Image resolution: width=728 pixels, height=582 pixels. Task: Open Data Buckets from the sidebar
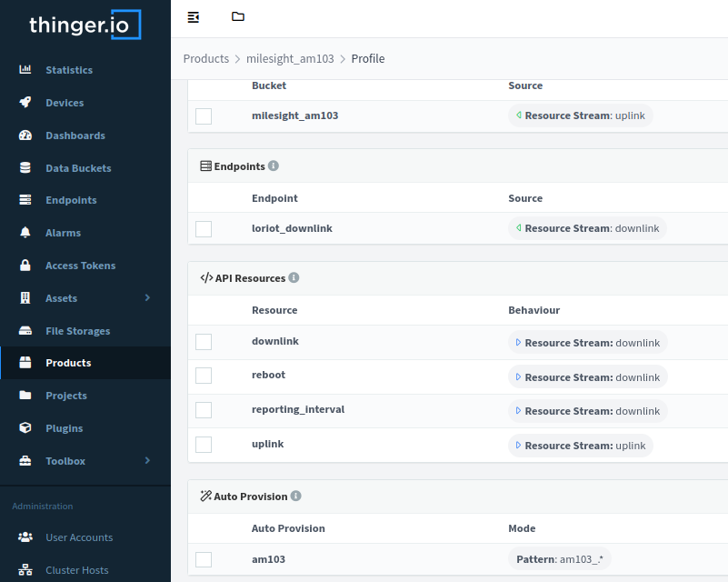(78, 168)
